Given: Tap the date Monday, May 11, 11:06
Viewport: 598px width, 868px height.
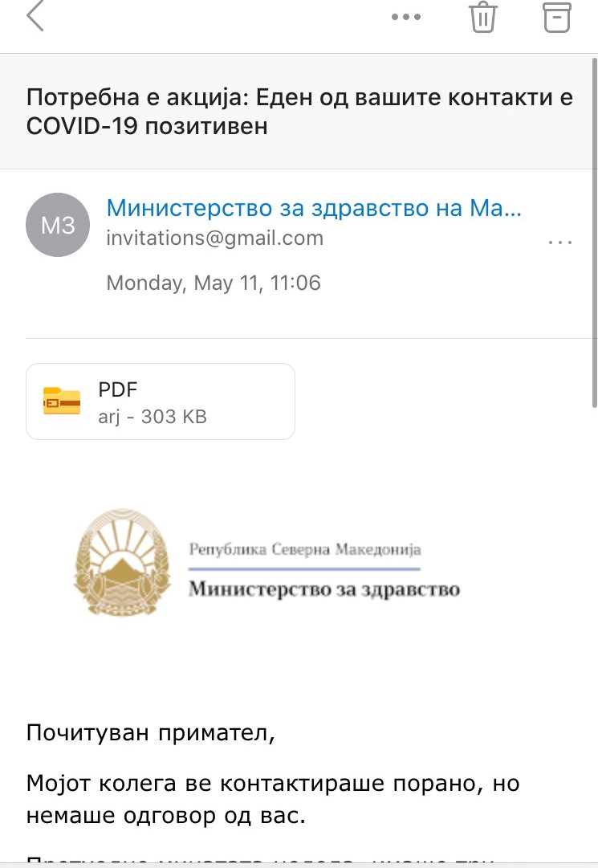Looking at the screenshot, I should [214, 283].
